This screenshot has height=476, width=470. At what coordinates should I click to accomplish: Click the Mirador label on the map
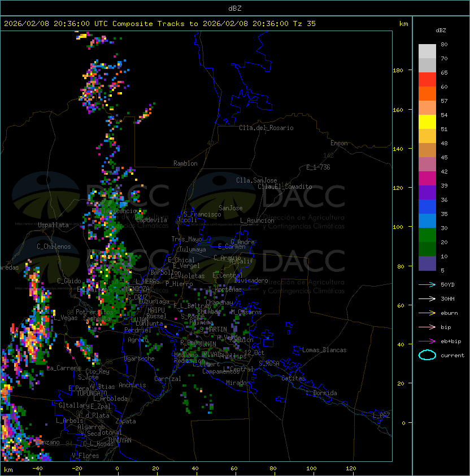238,383
